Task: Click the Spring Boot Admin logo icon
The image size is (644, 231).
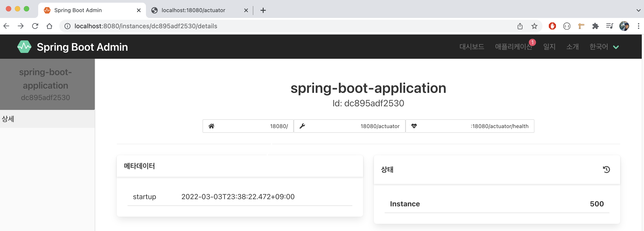Action: pos(24,47)
